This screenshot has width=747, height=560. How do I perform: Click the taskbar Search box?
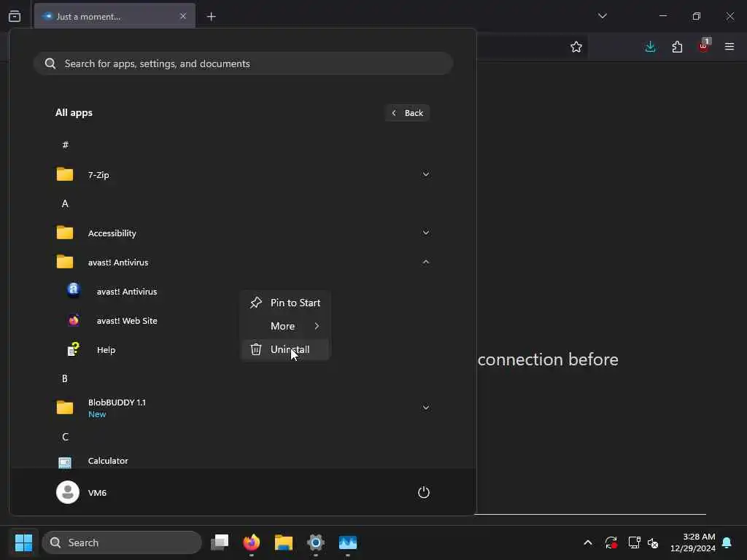122,542
